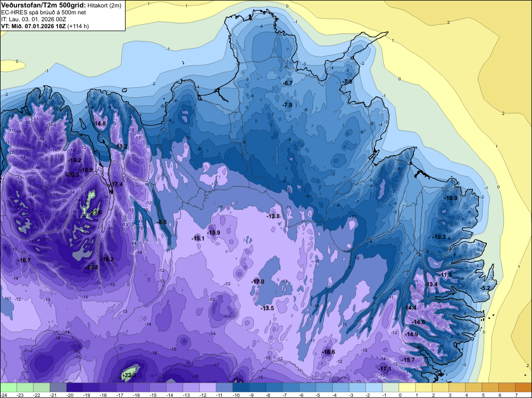Click the -18.6 temperature label

[x=329, y=352]
